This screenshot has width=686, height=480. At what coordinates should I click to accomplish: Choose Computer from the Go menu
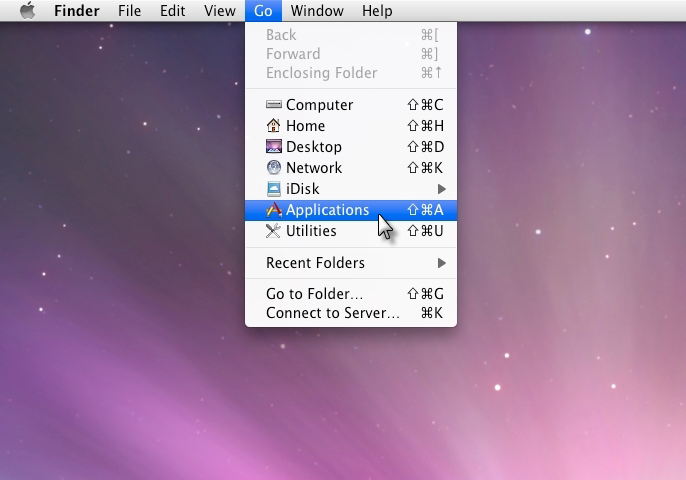351,105
